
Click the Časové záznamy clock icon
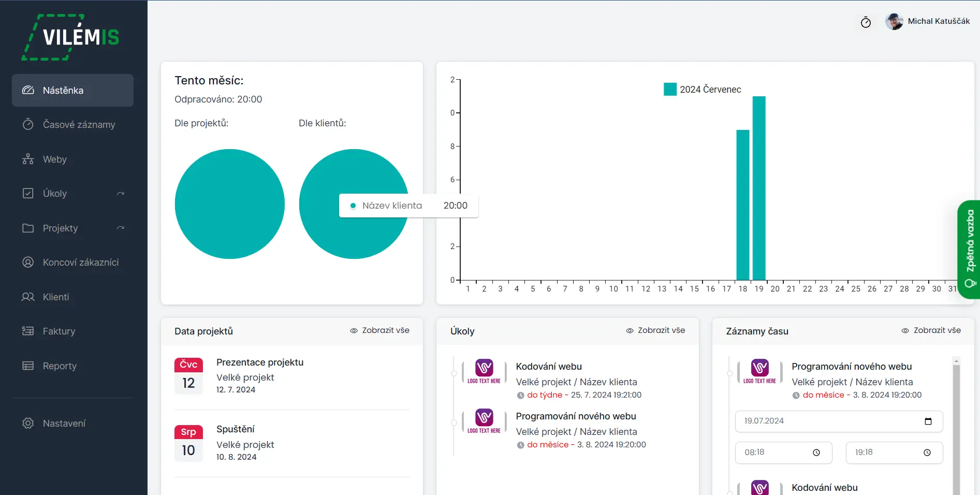point(28,124)
